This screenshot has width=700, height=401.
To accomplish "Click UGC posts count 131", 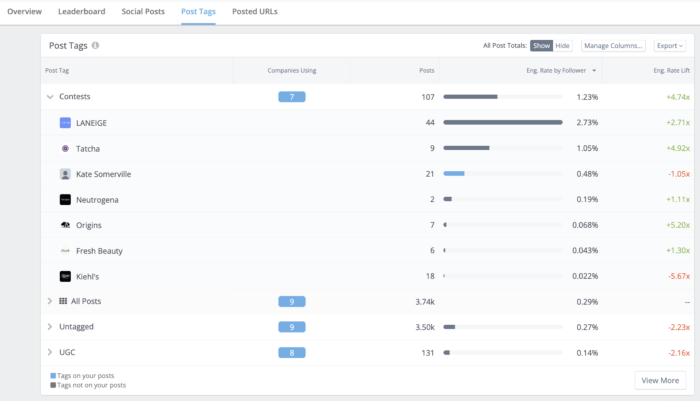I will pos(428,353).
